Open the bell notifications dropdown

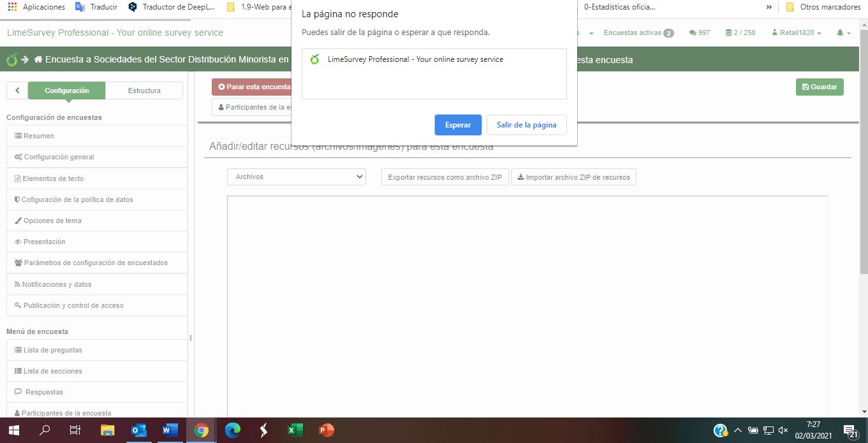(x=844, y=33)
